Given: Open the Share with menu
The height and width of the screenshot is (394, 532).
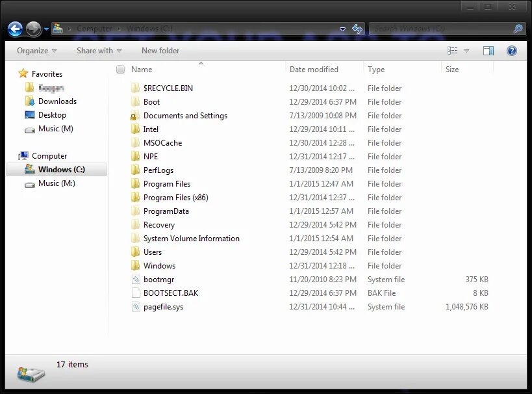Looking at the screenshot, I should (x=99, y=51).
